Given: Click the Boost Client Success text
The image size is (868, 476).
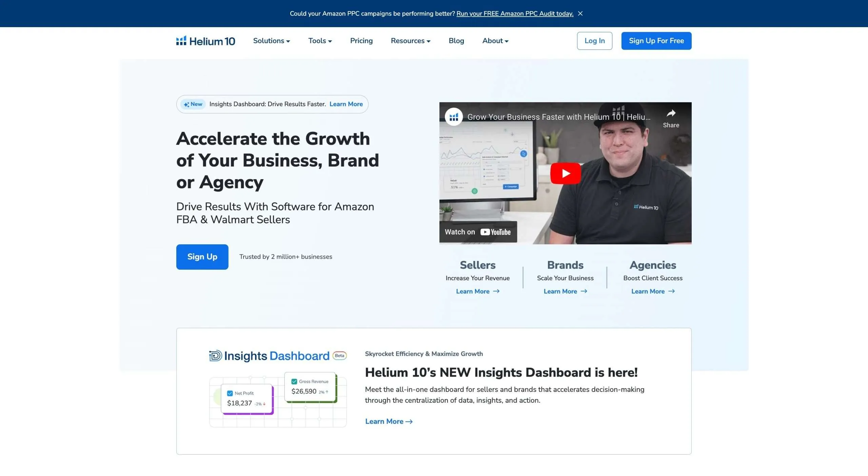Looking at the screenshot, I should pos(653,278).
